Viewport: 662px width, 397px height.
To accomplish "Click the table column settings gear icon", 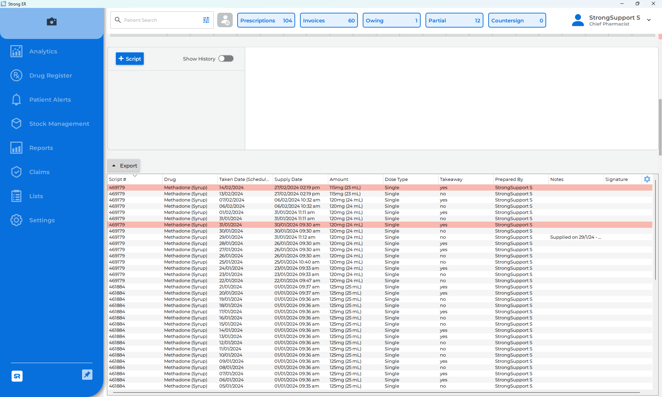I will [647, 179].
